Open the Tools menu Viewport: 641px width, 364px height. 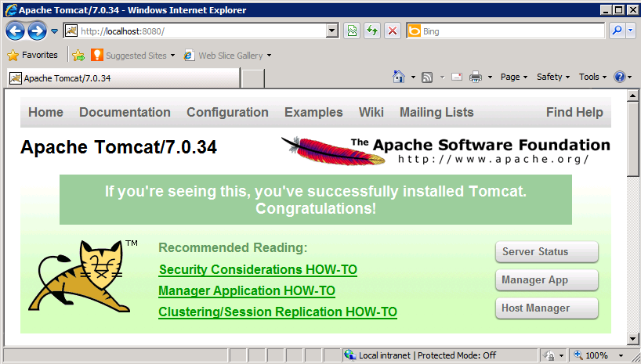592,77
